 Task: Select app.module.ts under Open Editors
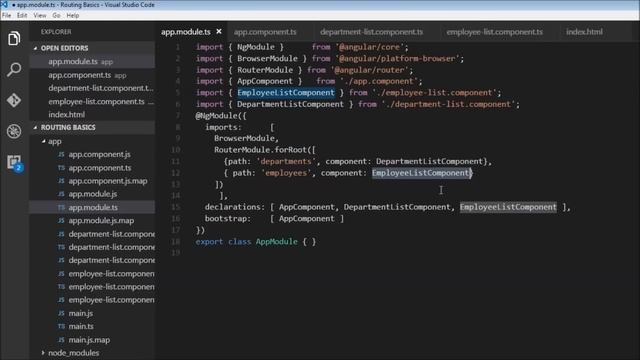93,62
